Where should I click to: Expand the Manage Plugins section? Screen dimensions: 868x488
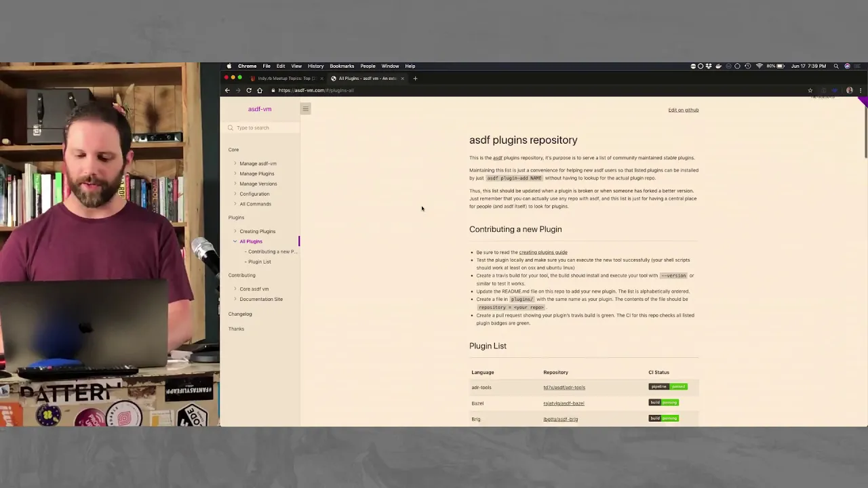(235, 174)
